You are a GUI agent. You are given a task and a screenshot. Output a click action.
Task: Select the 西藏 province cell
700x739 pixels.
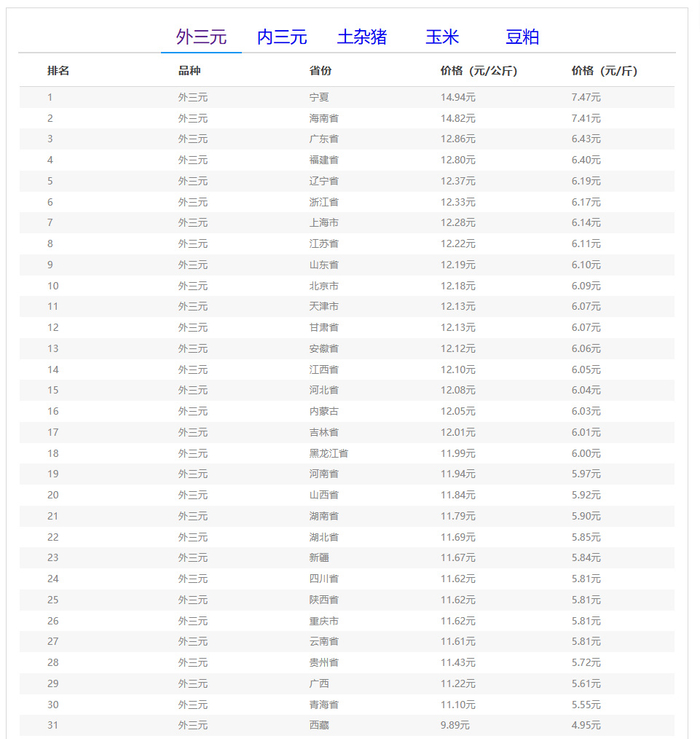point(319,725)
